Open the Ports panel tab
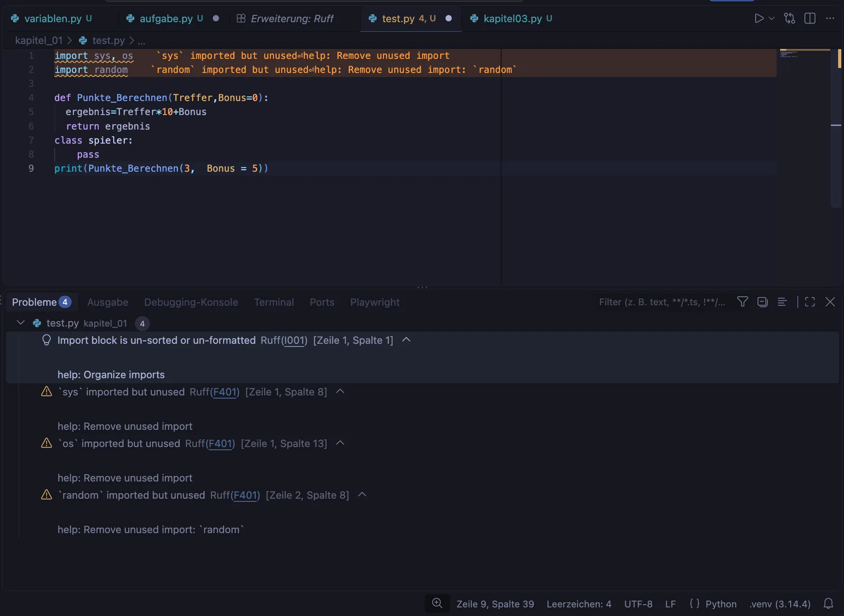This screenshot has width=844, height=616. coord(322,302)
